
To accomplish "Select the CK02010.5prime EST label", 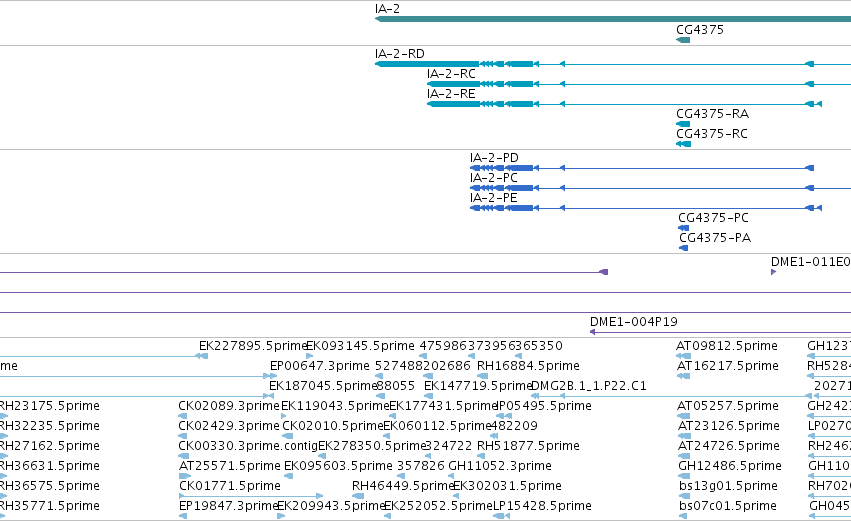I will 333,427.
